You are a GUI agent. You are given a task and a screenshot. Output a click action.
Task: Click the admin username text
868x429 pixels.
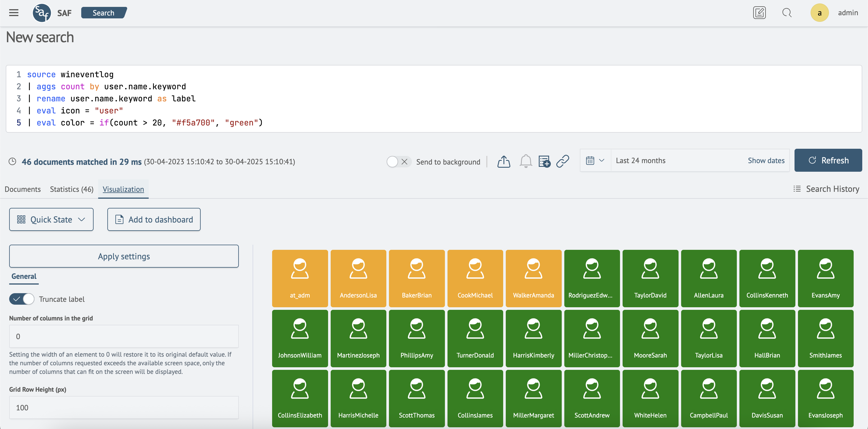[848, 13]
